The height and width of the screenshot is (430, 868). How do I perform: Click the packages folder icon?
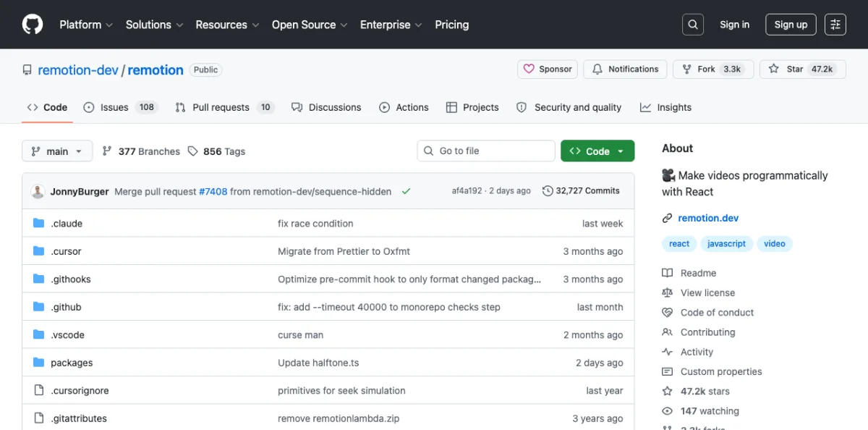pyautogui.click(x=39, y=363)
